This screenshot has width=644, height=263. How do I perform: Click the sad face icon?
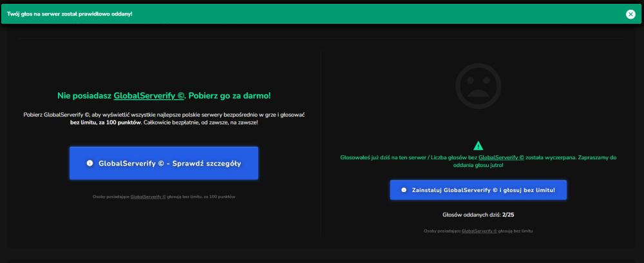coord(478,86)
